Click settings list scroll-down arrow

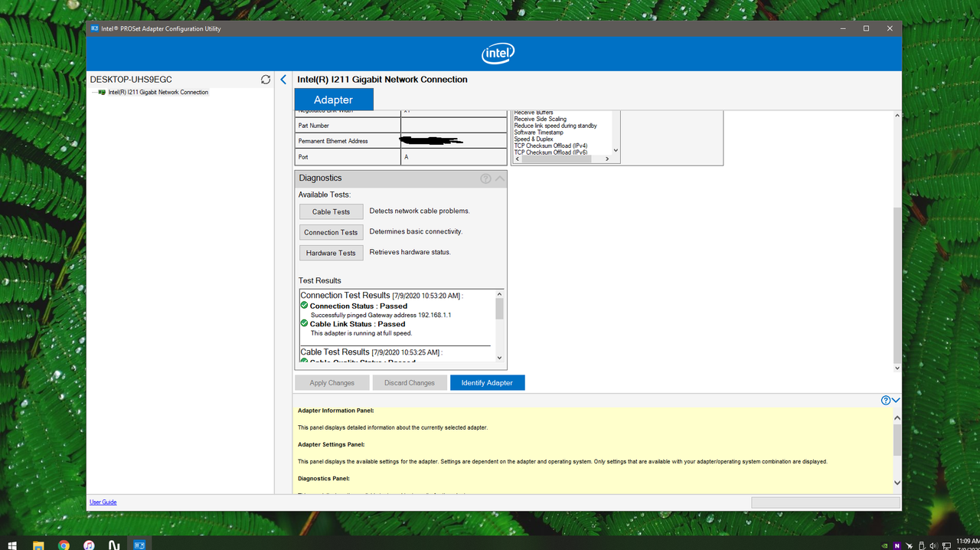616,151
